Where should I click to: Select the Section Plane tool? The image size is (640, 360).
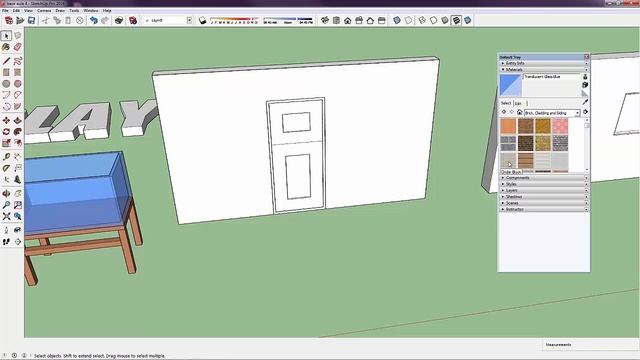18,242
